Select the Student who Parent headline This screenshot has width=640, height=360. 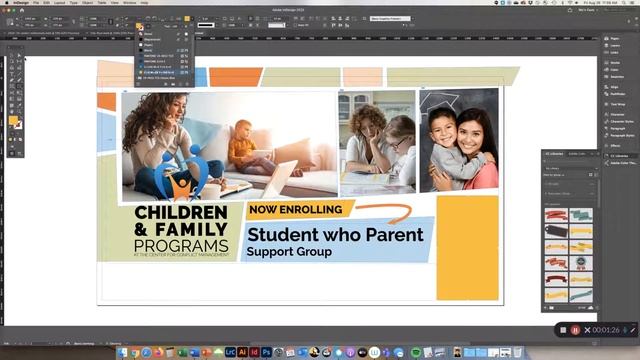tap(335, 234)
